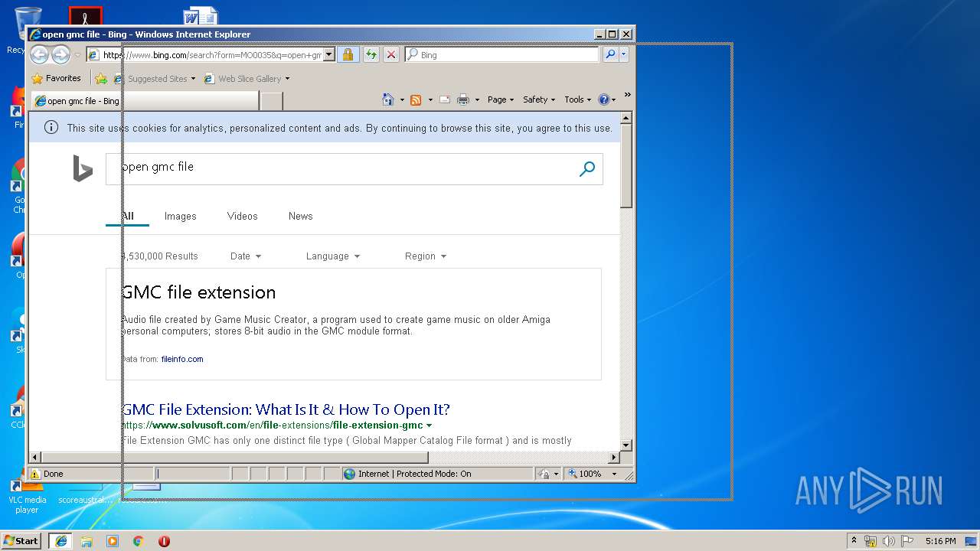Select the 'open gmc file - Bing' tab

point(144,101)
